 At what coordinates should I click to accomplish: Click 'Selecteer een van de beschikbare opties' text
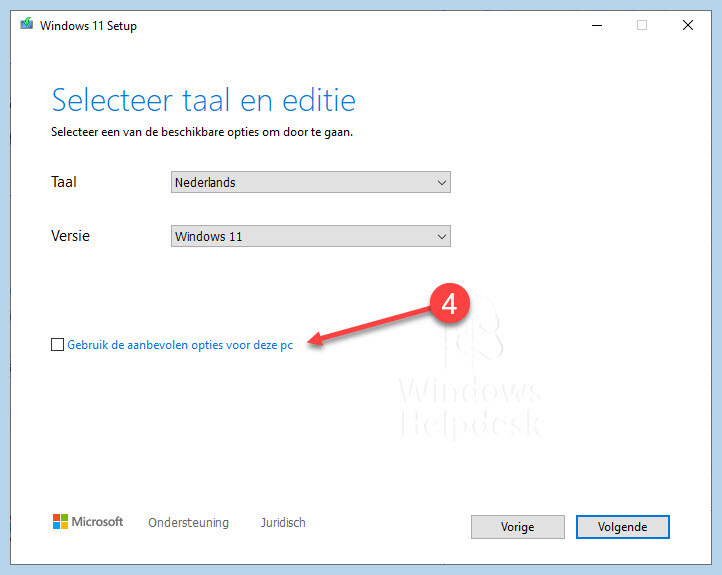coord(202,132)
